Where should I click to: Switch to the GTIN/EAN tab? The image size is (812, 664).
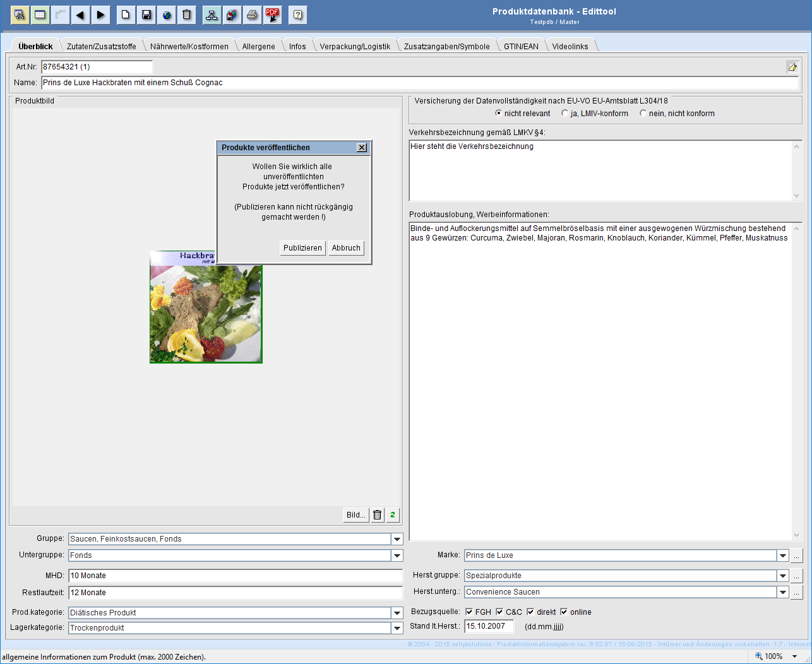[522, 46]
